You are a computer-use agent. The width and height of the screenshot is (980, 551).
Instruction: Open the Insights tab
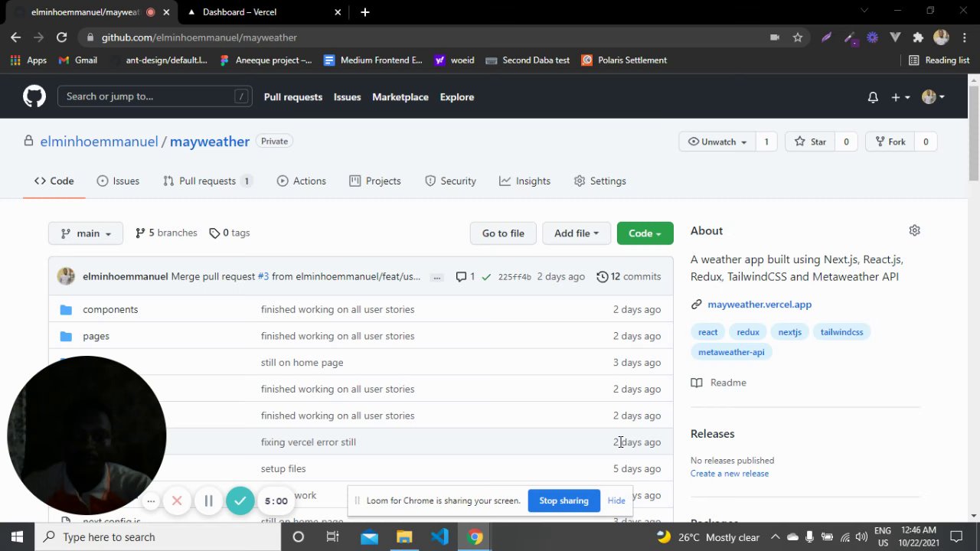525,181
